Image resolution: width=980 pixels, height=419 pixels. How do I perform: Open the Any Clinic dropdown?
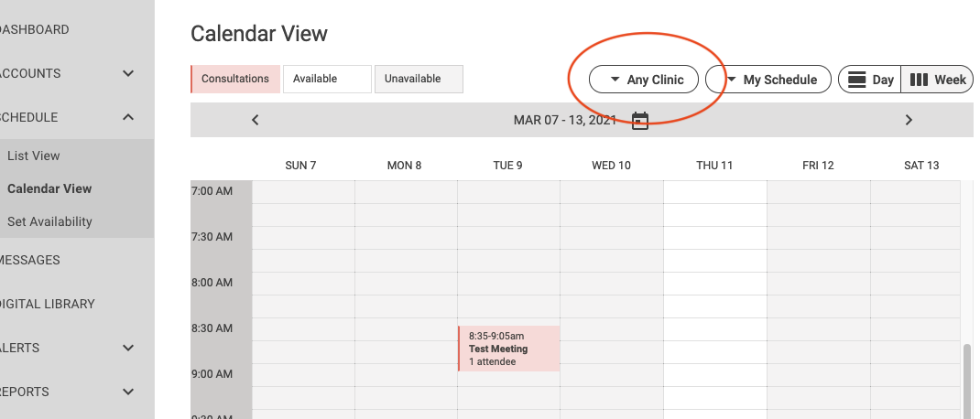(x=644, y=80)
